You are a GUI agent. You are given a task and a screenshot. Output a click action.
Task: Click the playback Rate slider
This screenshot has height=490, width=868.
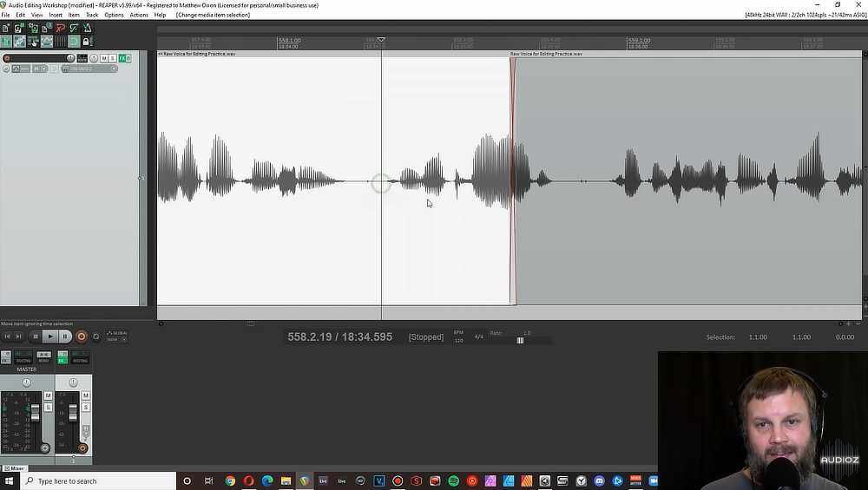click(520, 340)
